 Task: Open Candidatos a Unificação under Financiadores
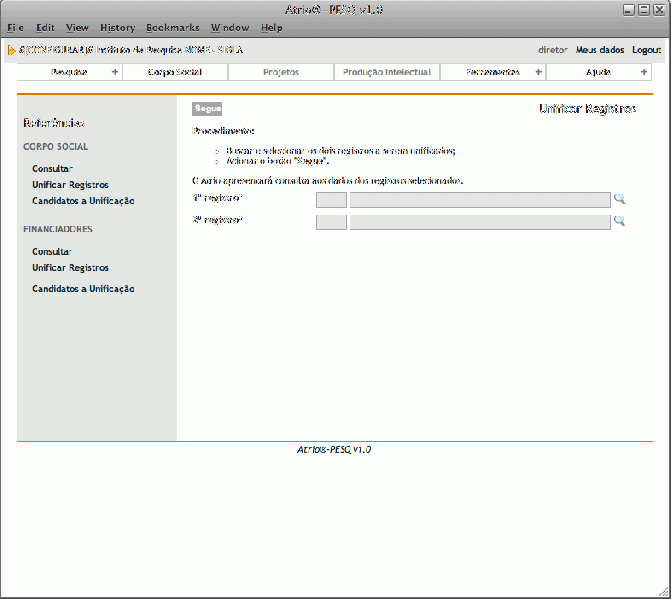[83, 289]
